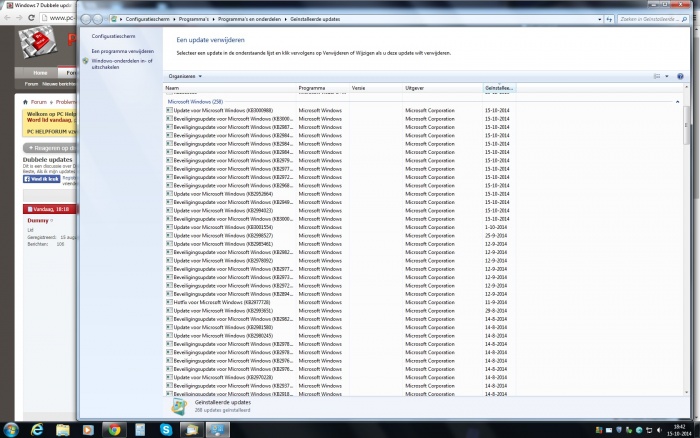Click the forum home icon in breadcrumb

tap(25, 102)
